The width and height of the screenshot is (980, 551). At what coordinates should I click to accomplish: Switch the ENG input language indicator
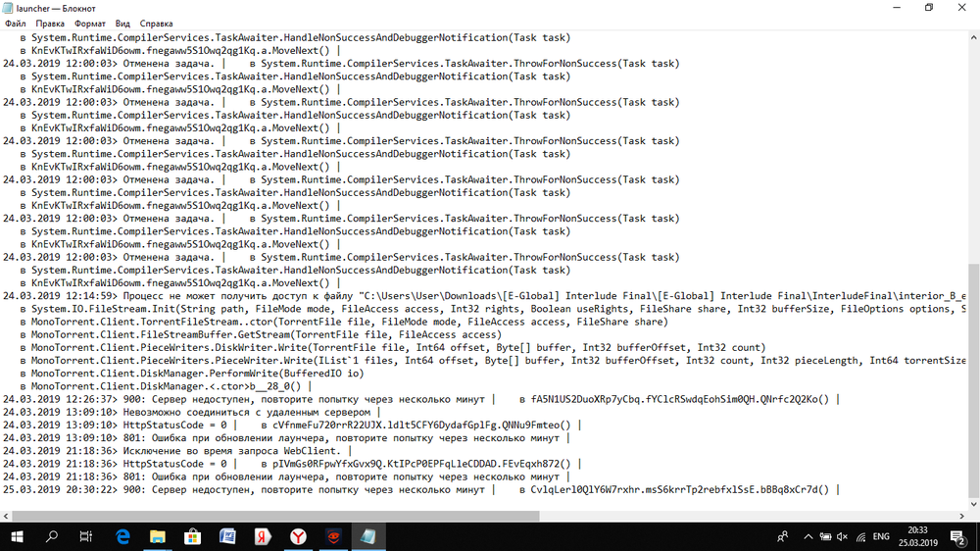[x=880, y=536]
